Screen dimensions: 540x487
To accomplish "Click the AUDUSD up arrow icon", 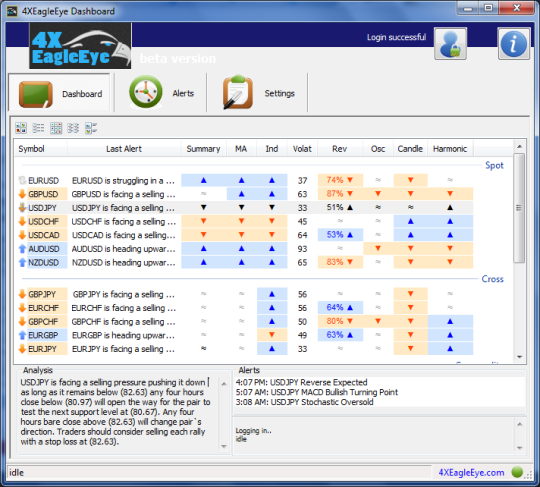I will point(22,249).
